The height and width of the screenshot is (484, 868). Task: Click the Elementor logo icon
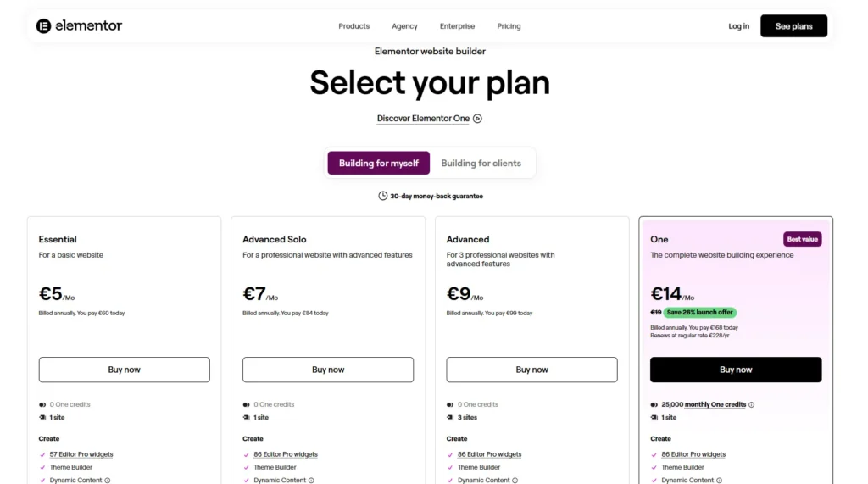pyautogui.click(x=44, y=26)
